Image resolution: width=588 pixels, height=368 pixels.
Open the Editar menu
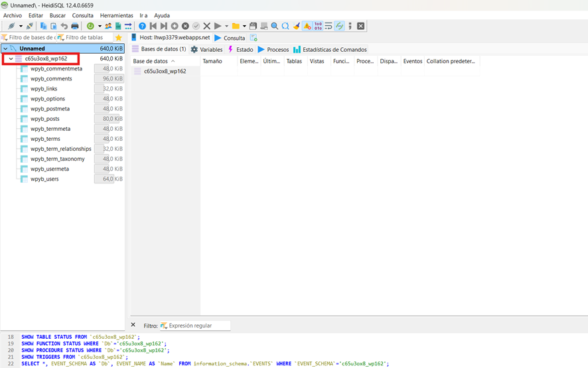pyautogui.click(x=36, y=15)
